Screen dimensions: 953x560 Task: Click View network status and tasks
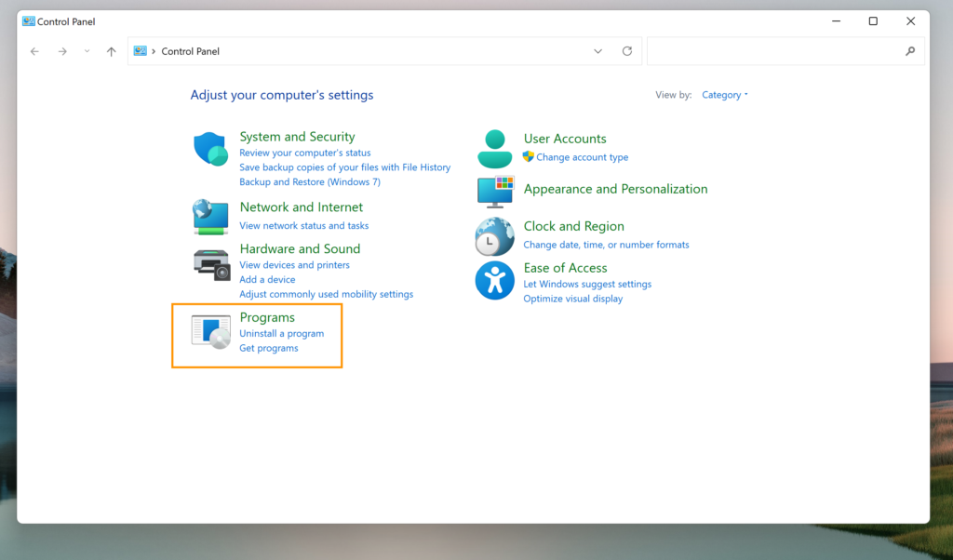pos(303,225)
